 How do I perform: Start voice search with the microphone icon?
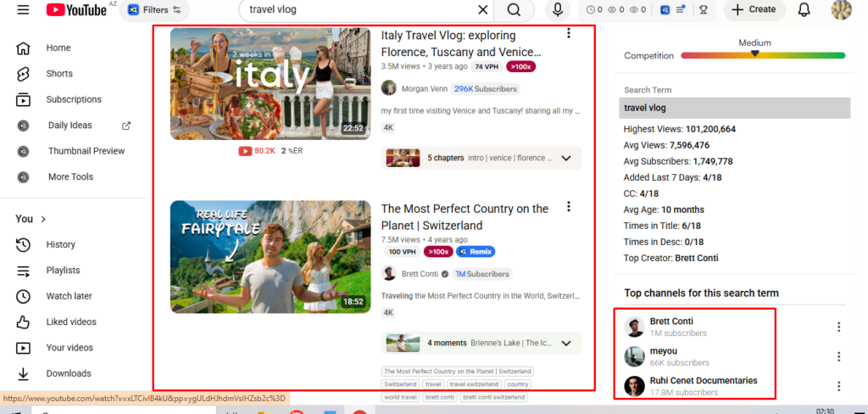point(558,10)
